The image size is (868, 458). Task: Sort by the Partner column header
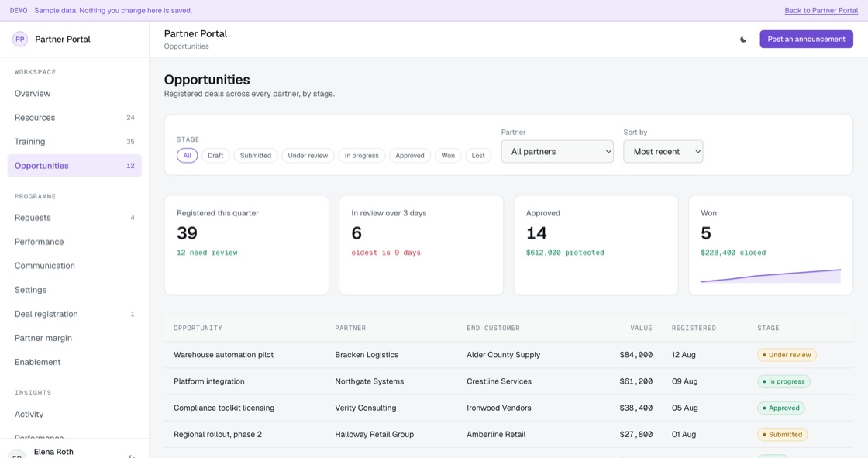click(350, 329)
